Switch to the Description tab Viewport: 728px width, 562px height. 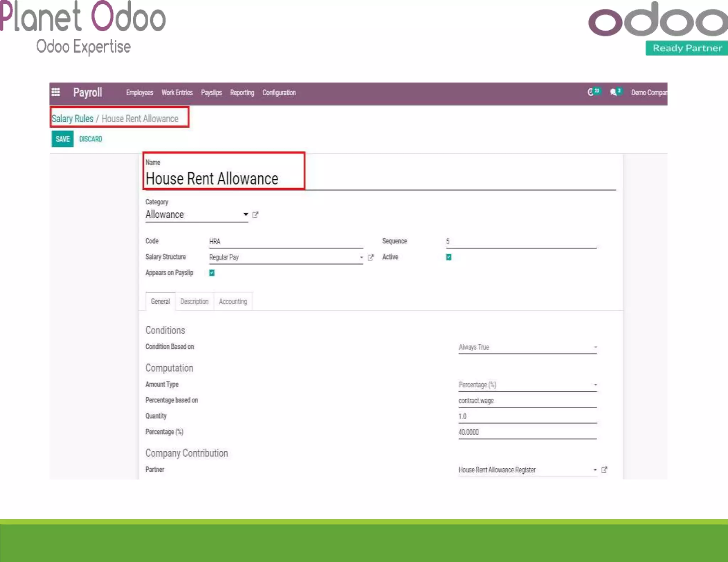[194, 301]
